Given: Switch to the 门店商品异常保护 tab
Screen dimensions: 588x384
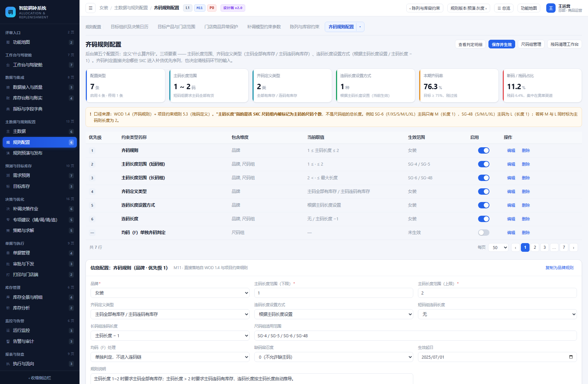Looking at the screenshot, I should point(221,27).
